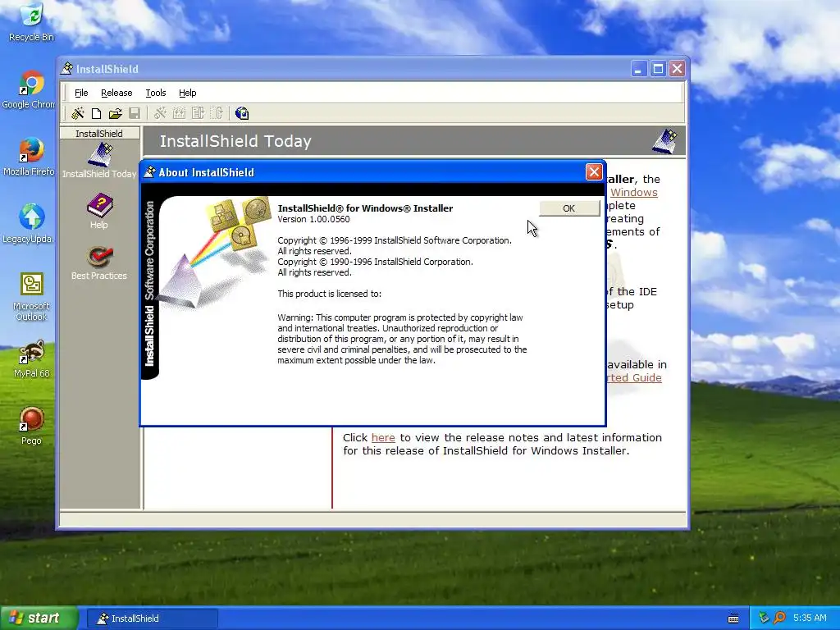
Task: Click the greyed Release Wizard wand icon
Action: pyautogui.click(x=160, y=113)
